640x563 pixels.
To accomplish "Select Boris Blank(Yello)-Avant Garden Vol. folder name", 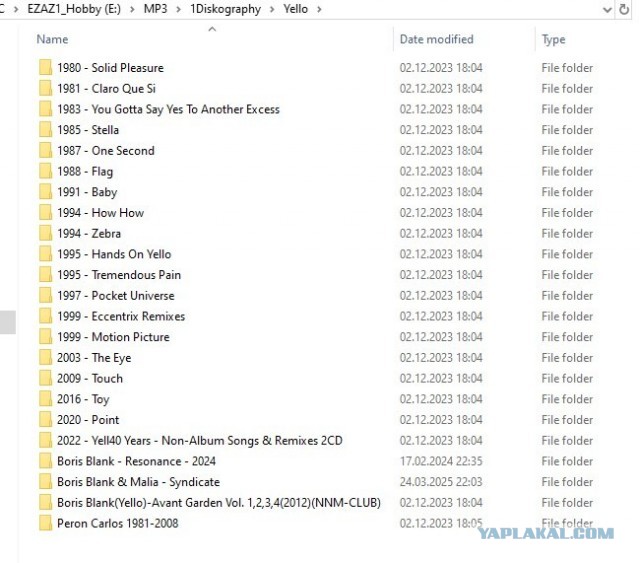I will click(x=219, y=502).
